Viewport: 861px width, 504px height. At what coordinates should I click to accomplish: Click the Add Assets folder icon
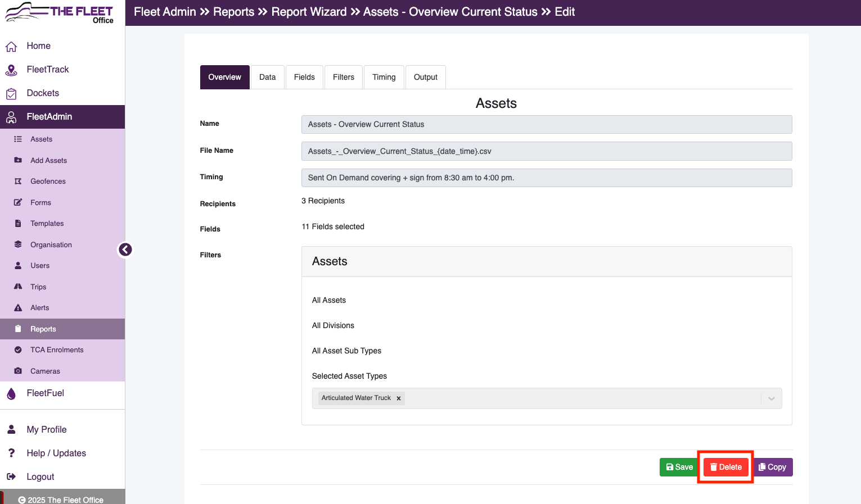(18, 160)
